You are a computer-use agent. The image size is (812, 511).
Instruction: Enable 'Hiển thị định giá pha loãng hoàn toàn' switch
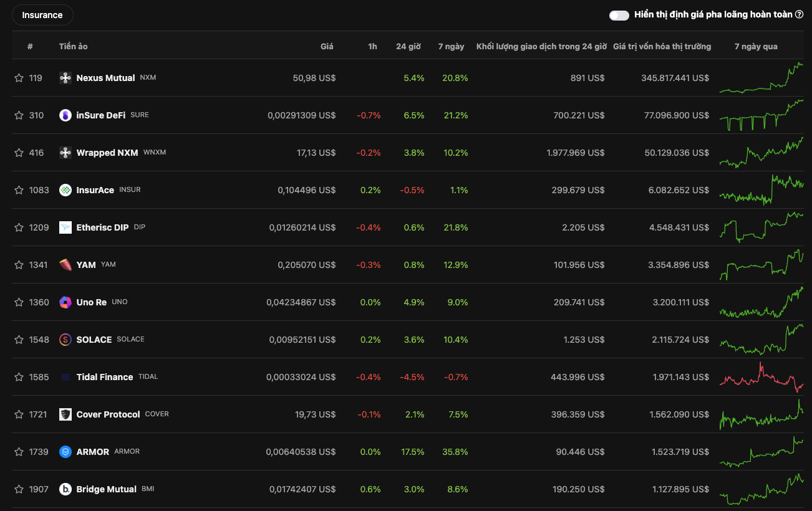619,15
